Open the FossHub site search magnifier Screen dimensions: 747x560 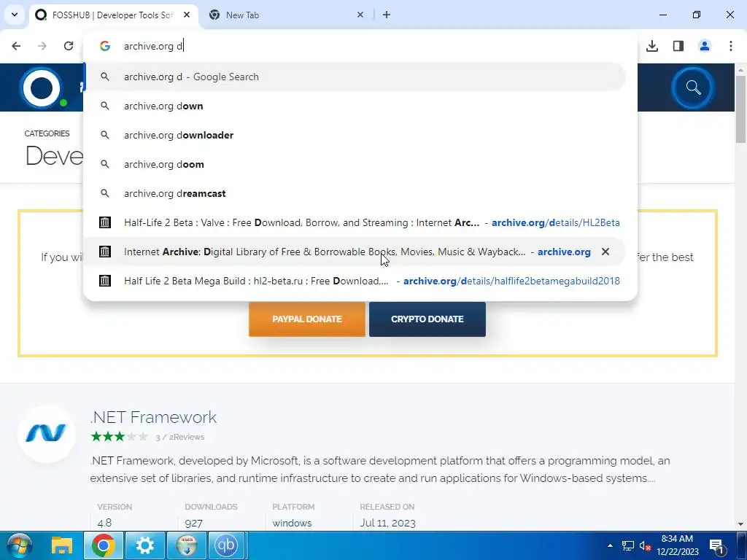(693, 87)
